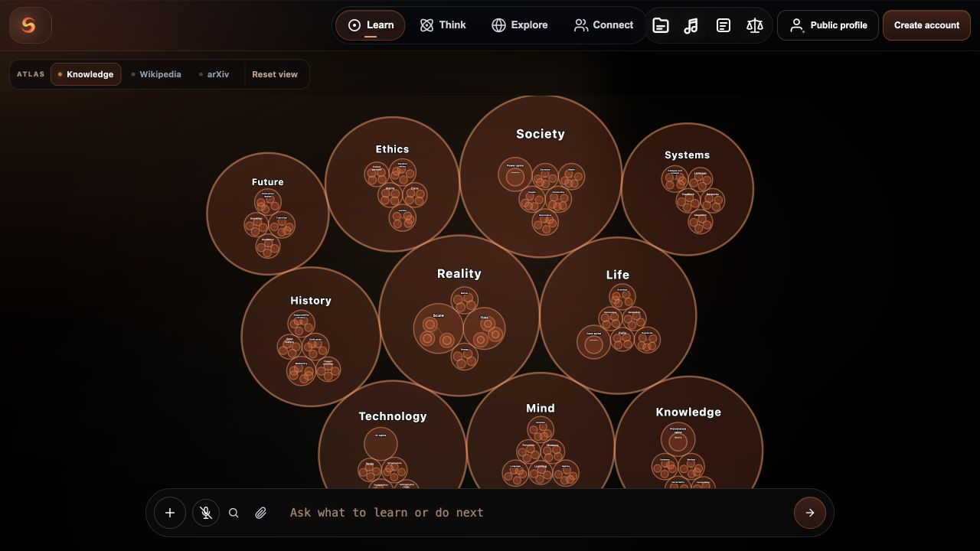Screen dimensions: 980x551
Task: Click Create account button
Action: (x=926, y=25)
